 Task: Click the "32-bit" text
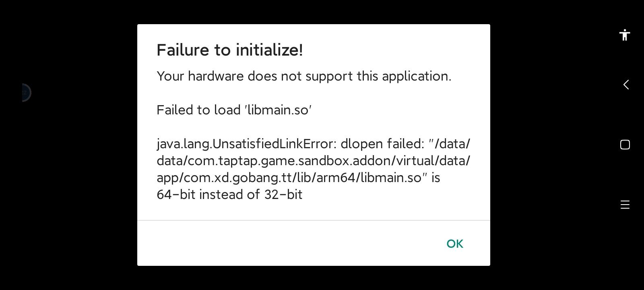point(283,195)
